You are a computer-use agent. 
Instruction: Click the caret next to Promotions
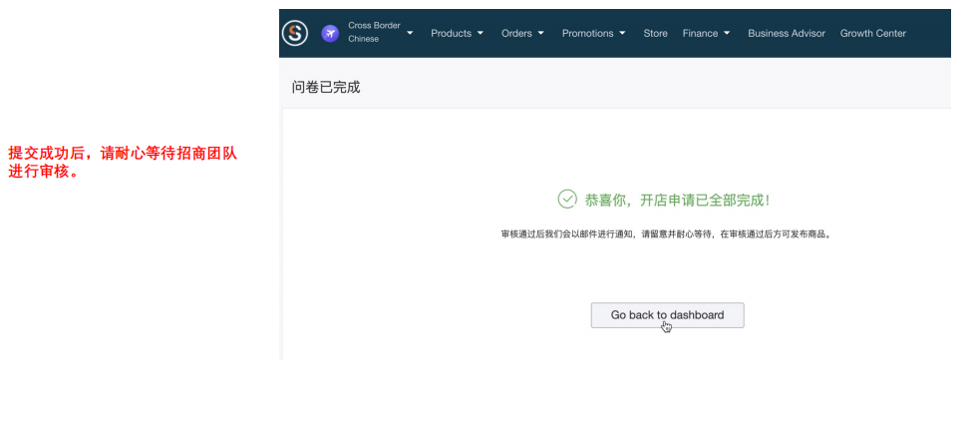tap(623, 33)
